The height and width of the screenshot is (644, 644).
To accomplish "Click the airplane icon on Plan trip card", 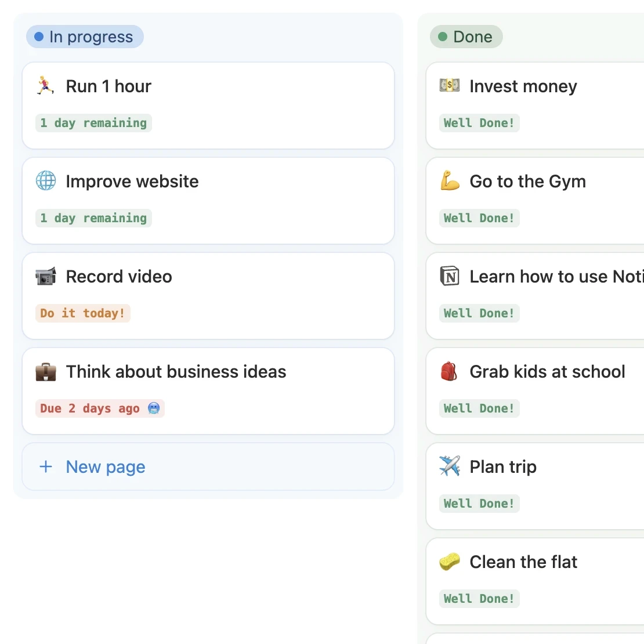I will pos(449,466).
